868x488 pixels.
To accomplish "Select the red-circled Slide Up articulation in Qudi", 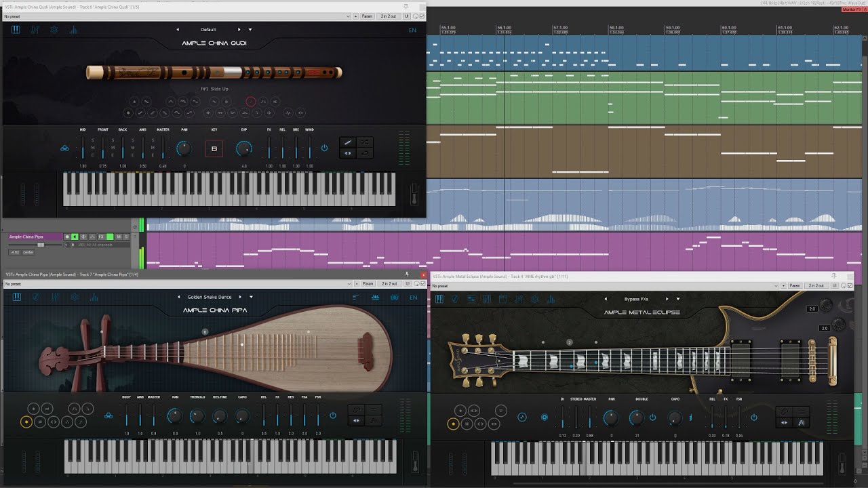I will coord(251,102).
